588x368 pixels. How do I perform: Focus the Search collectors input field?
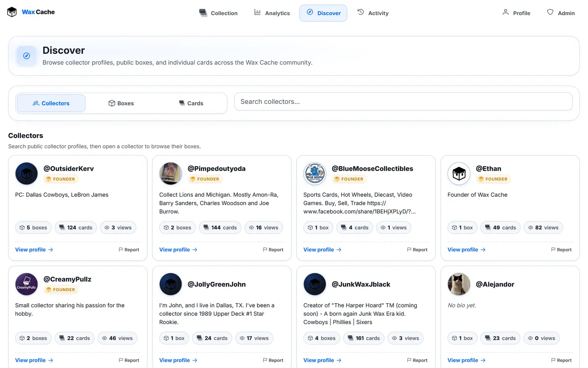click(x=403, y=102)
